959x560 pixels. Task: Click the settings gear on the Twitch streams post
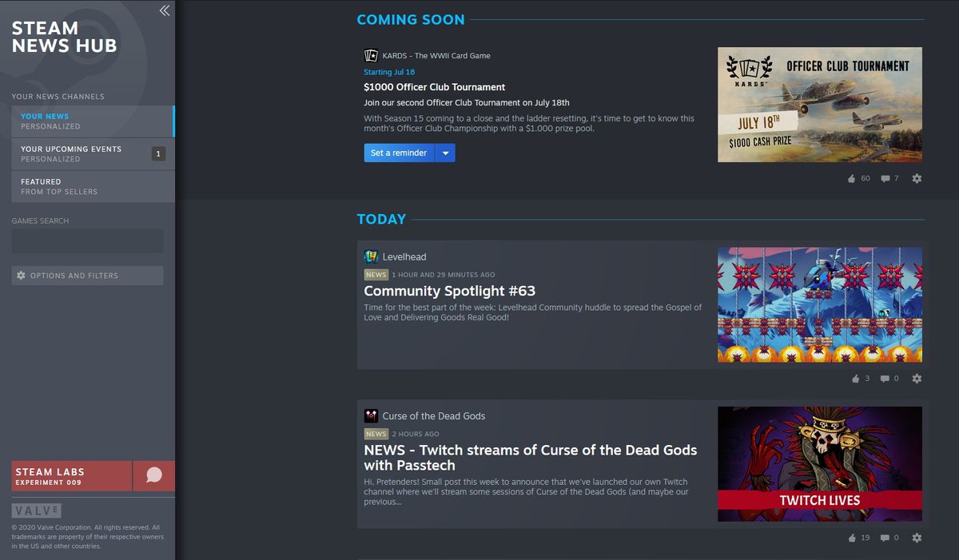click(x=917, y=538)
